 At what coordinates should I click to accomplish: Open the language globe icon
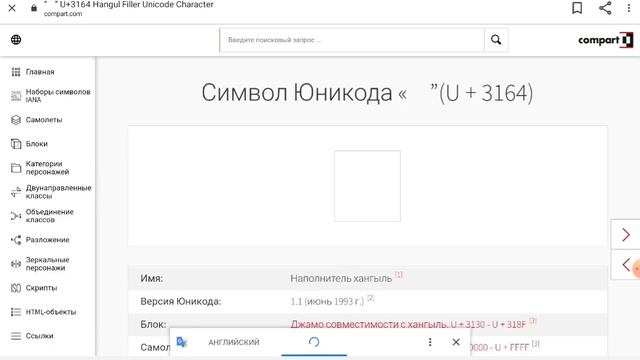tap(16, 40)
